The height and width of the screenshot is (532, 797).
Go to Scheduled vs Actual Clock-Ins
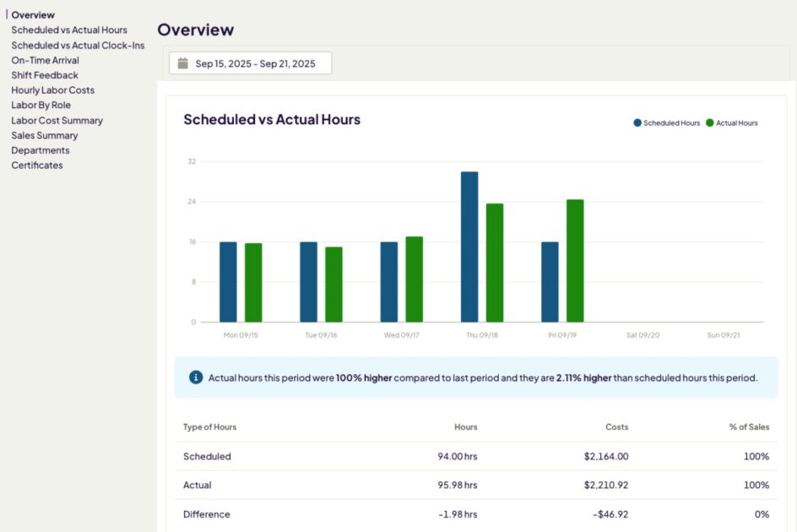78,46
